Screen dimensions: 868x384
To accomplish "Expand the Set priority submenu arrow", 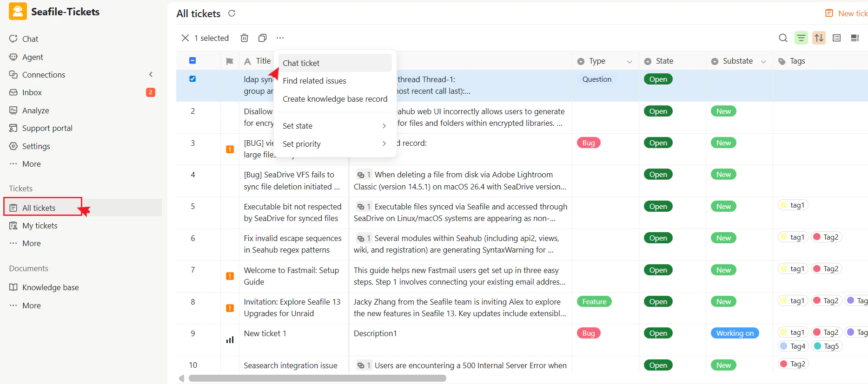I will click(384, 143).
